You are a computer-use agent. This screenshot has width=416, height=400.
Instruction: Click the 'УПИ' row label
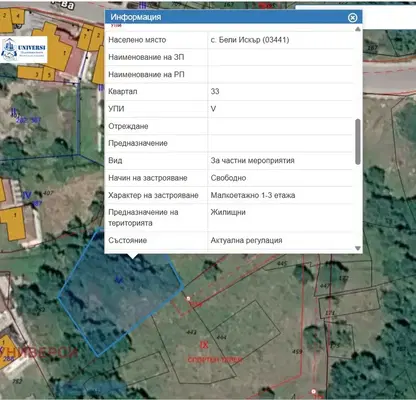116,109
